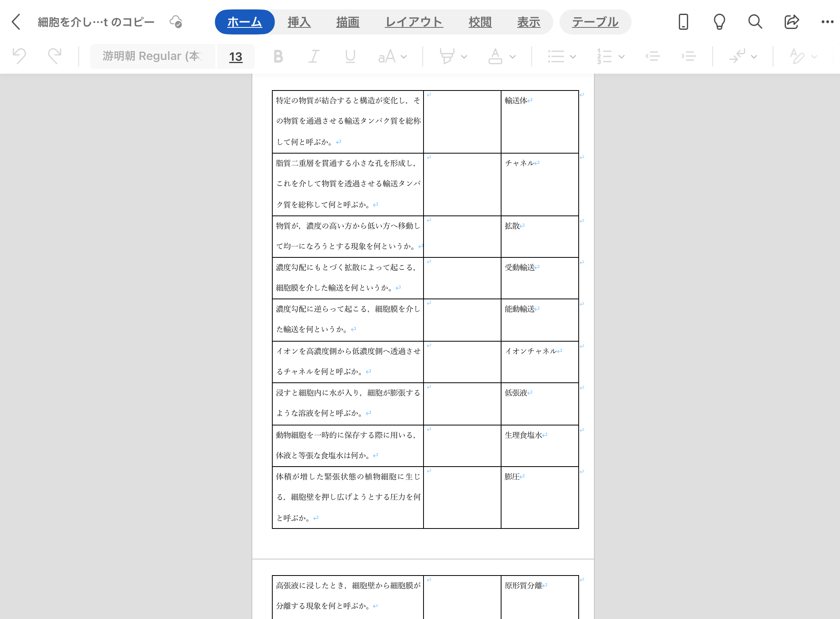Image resolution: width=840 pixels, height=619 pixels.
Task: Toggle underline formatting
Action: pyautogui.click(x=350, y=56)
